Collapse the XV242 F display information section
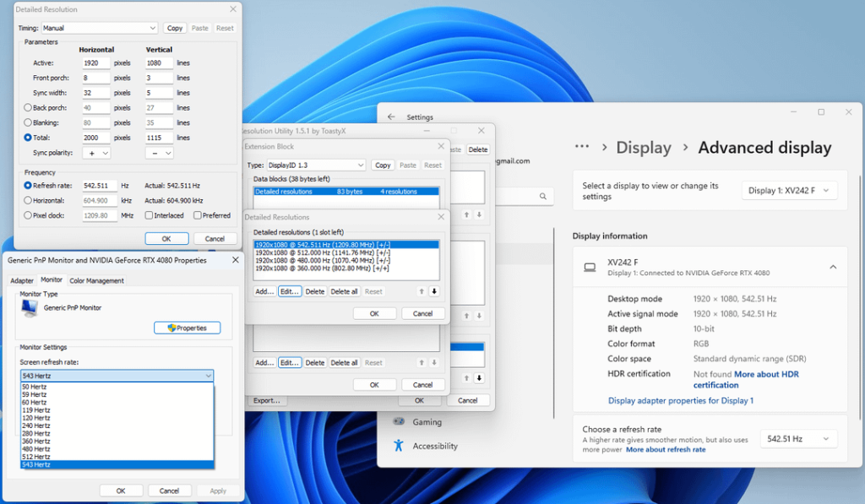The width and height of the screenshot is (865, 504). 832,267
